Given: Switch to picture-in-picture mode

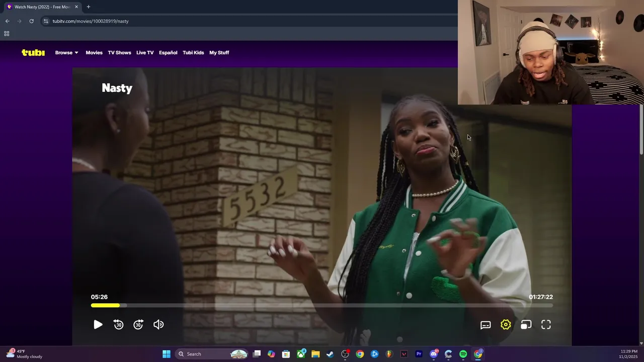Looking at the screenshot, I should [x=526, y=325].
